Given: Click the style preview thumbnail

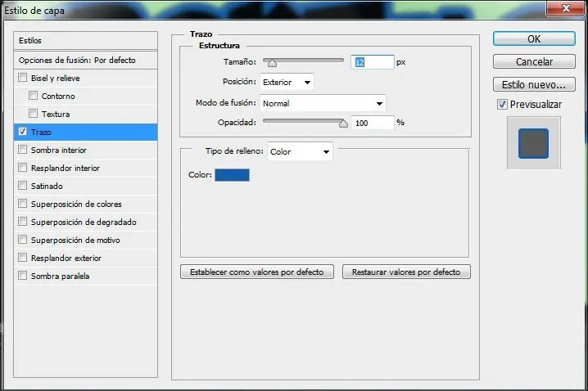Looking at the screenshot, I should tap(534, 142).
